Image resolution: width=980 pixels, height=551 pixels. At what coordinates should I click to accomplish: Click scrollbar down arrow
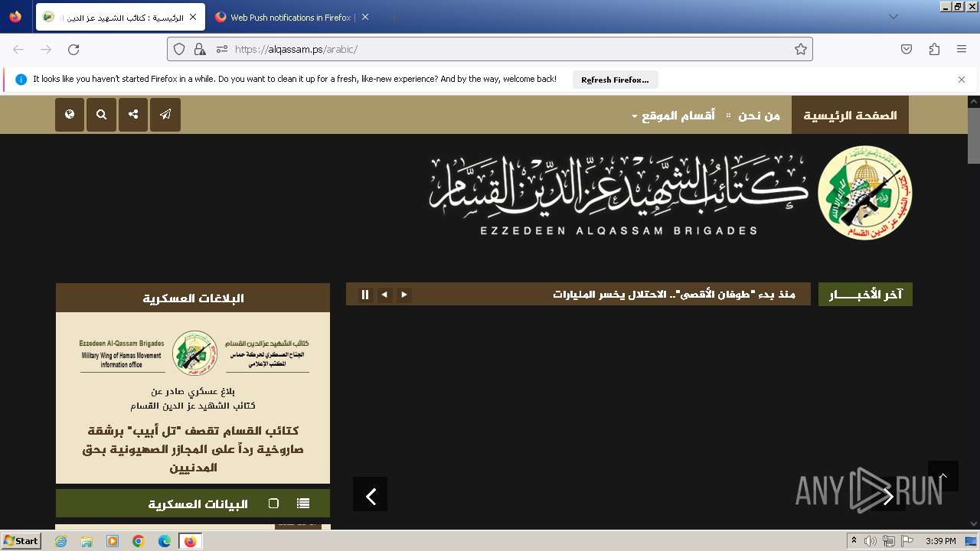pos(974,524)
